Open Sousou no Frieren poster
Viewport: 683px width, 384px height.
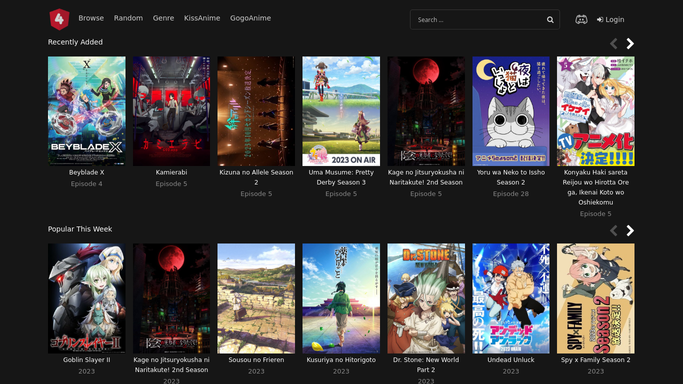coord(256,298)
